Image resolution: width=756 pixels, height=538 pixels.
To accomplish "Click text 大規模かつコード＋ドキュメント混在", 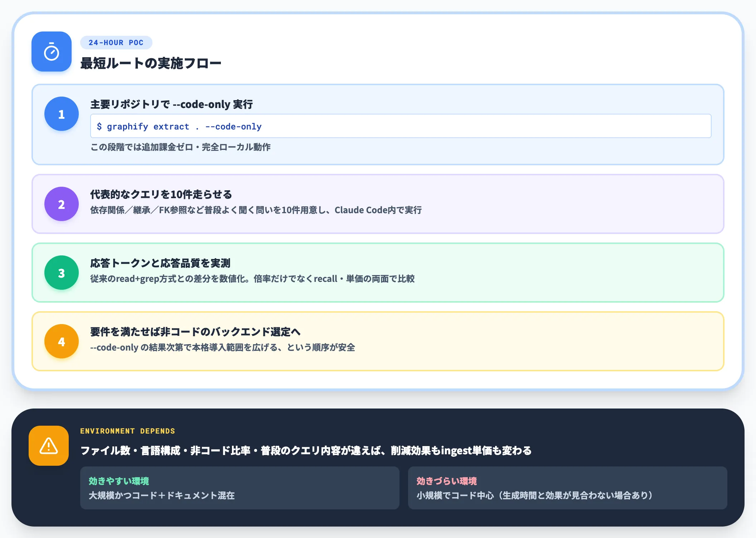I will [162, 495].
